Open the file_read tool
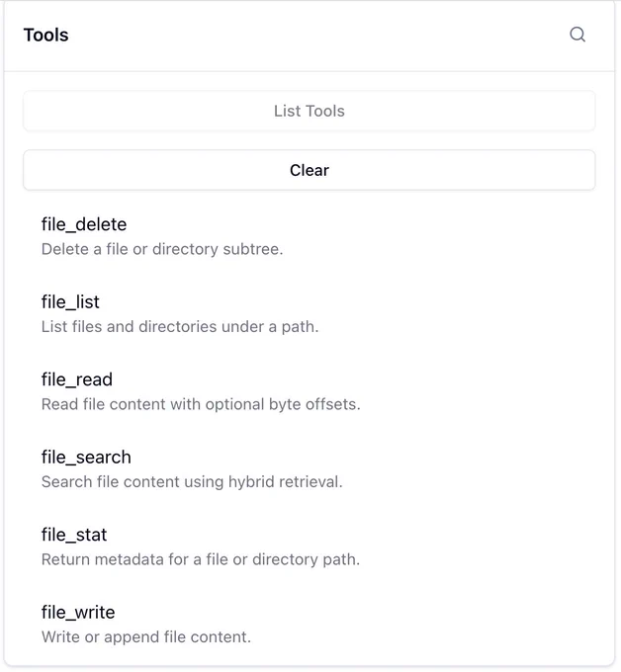This screenshot has height=672, width=621. pyautogui.click(x=310, y=391)
